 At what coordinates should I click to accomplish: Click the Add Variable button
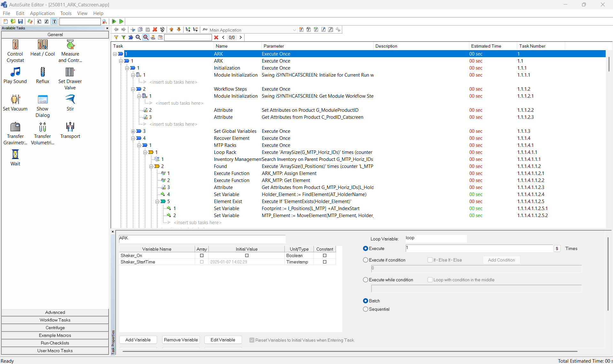point(138,340)
